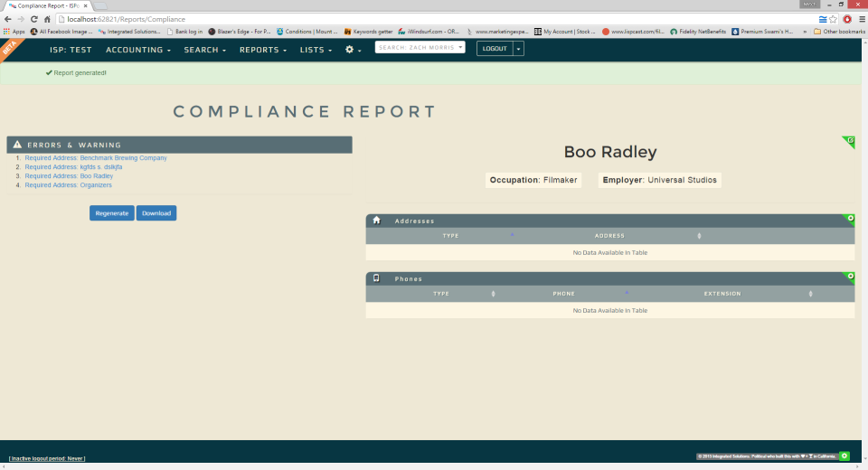The width and height of the screenshot is (868, 470).
Task: Open the www.marketingexpe bookmark
Action: [497, 32]
